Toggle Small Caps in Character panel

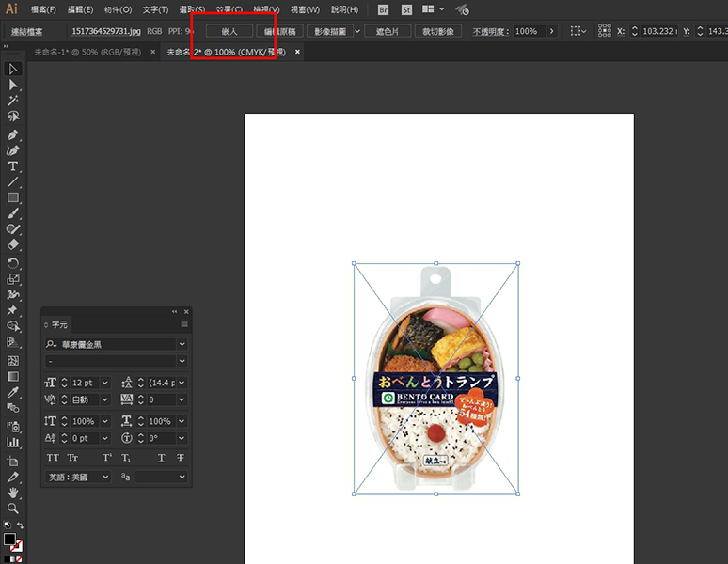pyautogui.click(x=72, y=458)
